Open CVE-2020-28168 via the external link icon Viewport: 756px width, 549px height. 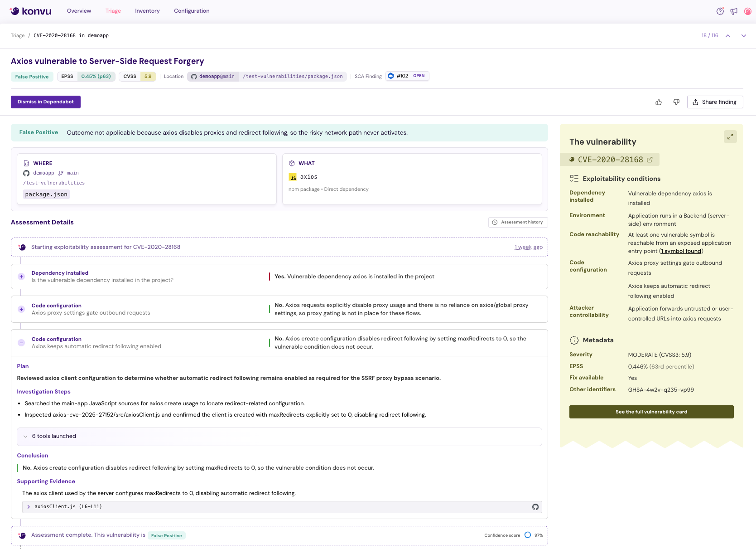click(x=650, y=159)
